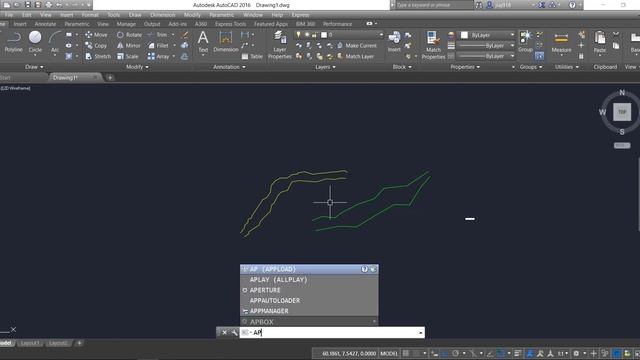Image resolution: width=640 pixels, height=360 pixels.
Task: Select the Polyline tool
Action: pyautogui.click(x=13, y=42)
